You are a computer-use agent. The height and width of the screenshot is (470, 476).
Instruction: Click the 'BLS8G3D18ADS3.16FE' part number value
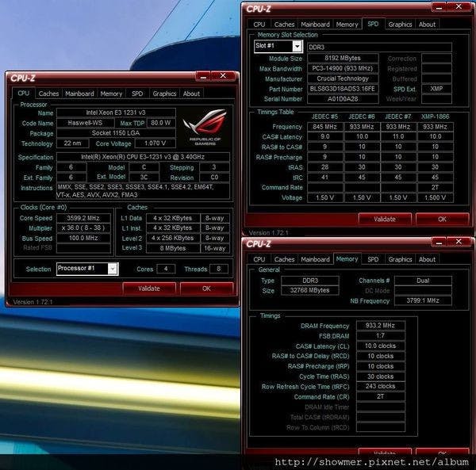pos(343,89)
